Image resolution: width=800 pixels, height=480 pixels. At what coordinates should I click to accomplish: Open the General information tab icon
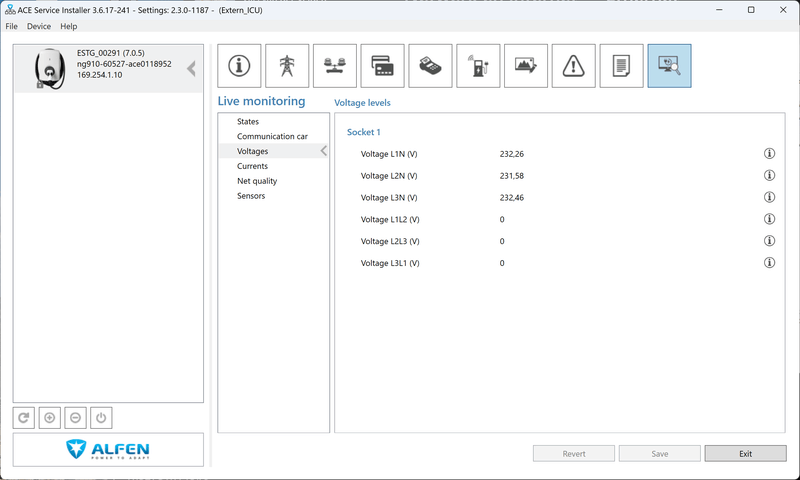(x=239, y=66)
